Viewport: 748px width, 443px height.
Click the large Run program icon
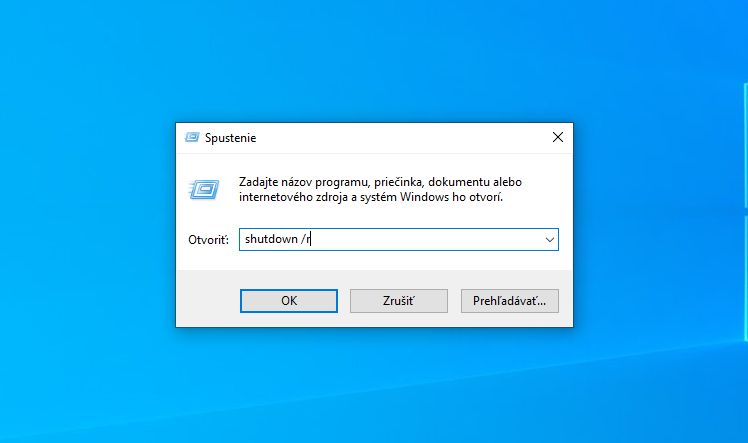point(204,190)
